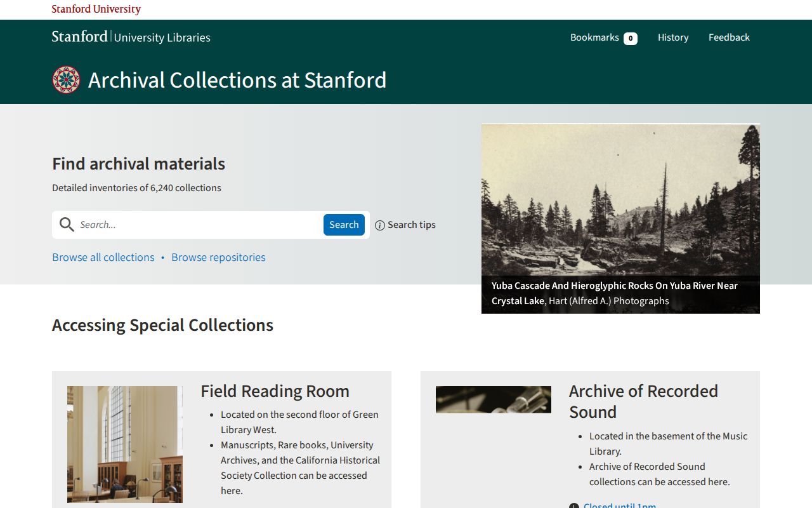Screen dimensions: 812x508
Task: Open History in the header
Action: click(x=673, y=37)
